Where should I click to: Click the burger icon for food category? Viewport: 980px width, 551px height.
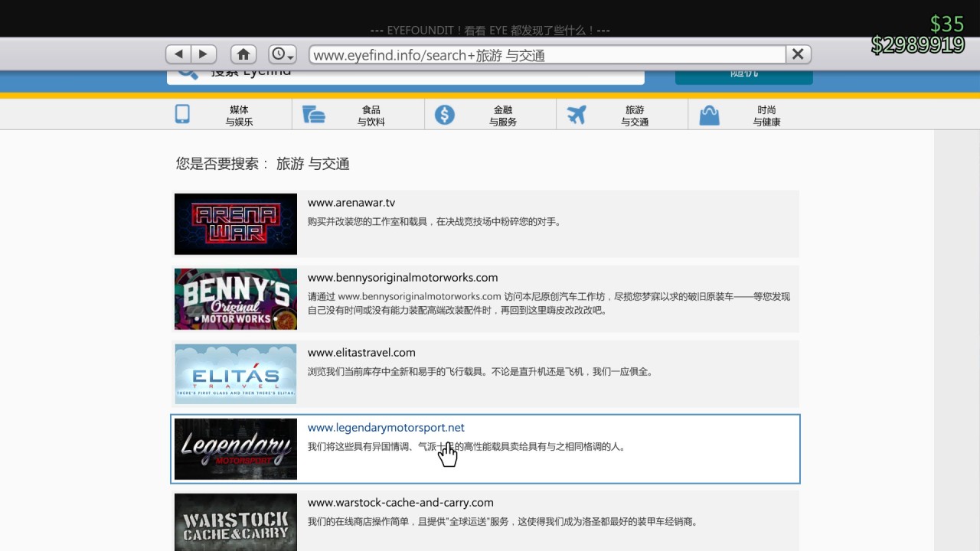(314, 115)
